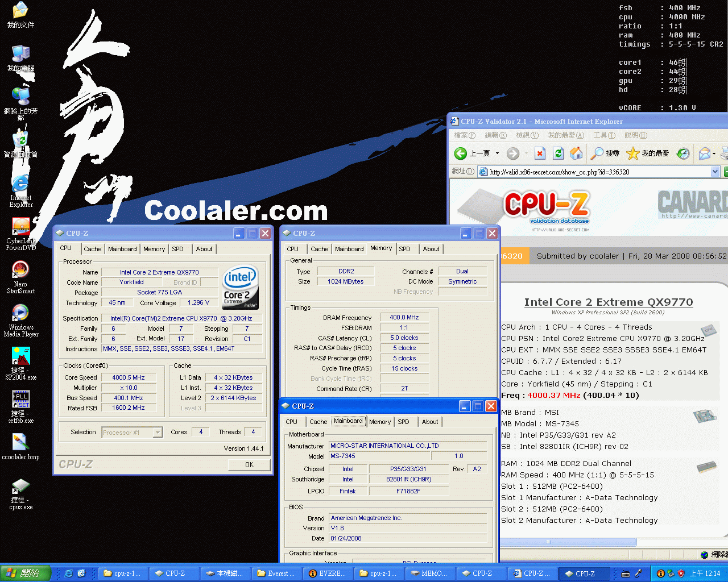
Task: Open the 工具(T) menu in Internet Explorer
Action: 604,135
